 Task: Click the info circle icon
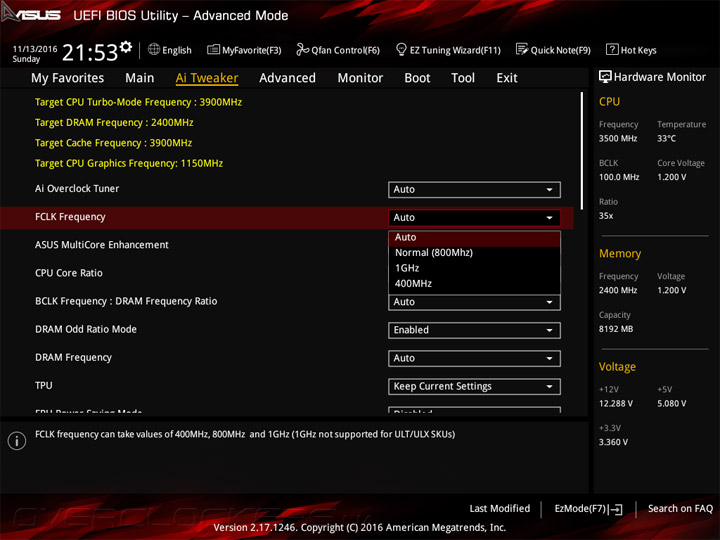(x=17, y=441)
